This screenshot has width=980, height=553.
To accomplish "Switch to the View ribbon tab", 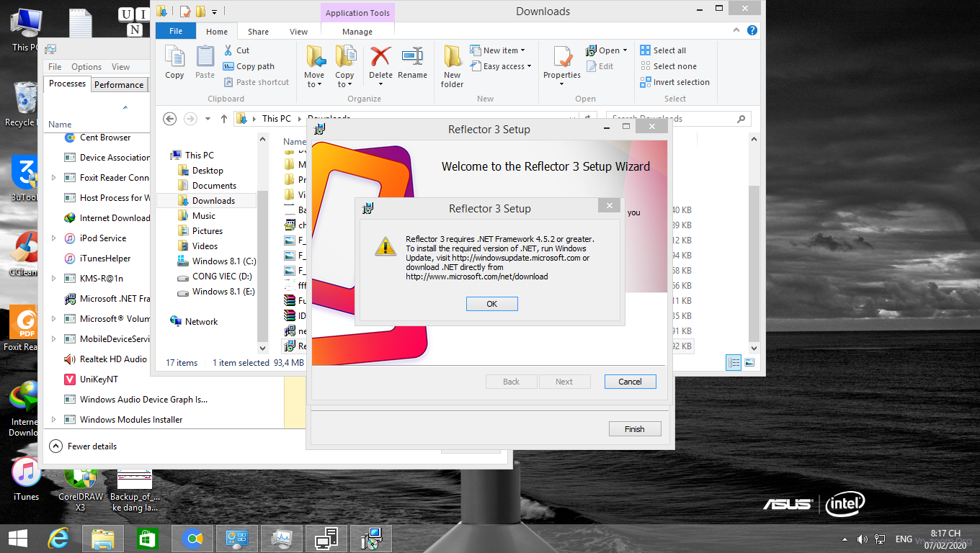I will coord(298,32).
